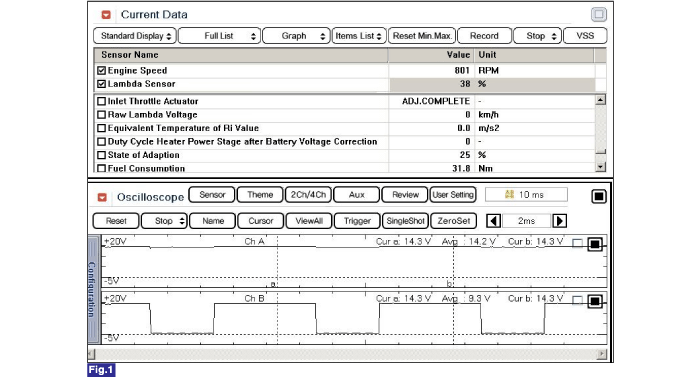Increase time base with right arrow

click(559, 221)
